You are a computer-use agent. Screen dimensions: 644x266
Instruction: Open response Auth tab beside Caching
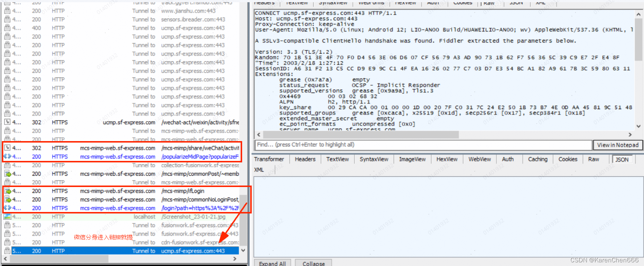pyautogui.click(x=508, y=159)
